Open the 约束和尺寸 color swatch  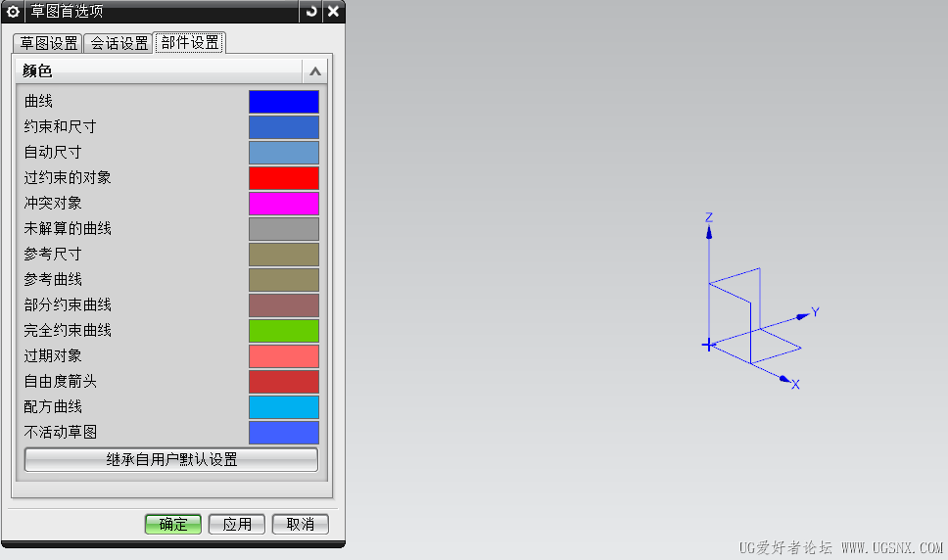284,127
